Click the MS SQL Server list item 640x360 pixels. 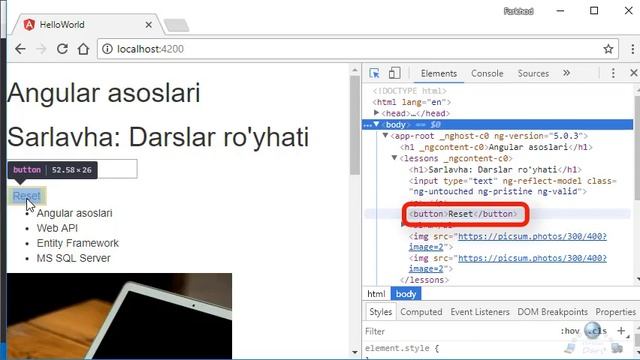pyautogui.click(x=73, y=258)
